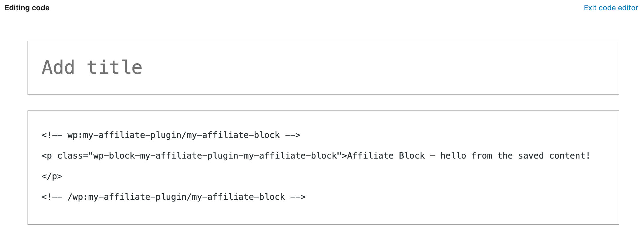Click the Editing code heading
This screenshot has width=644, height=237.
[x=27, y=8]
